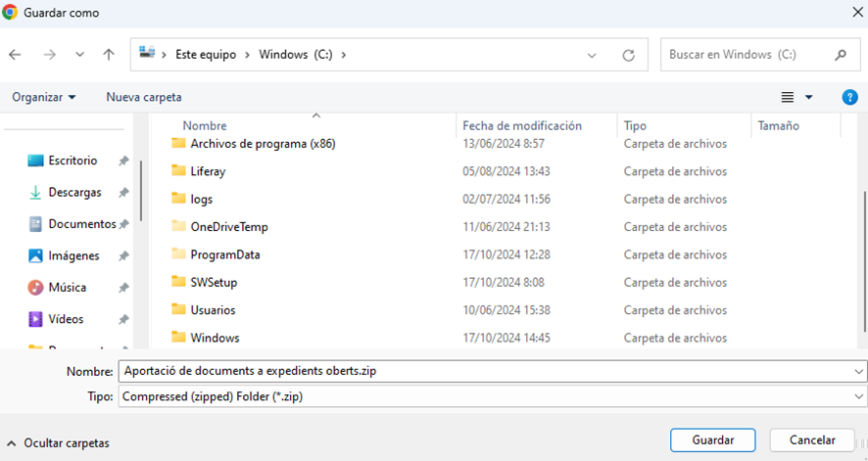Open the help question mark icon
The height and width of the screenshot is (461, 868).
[x=849, y=97]
